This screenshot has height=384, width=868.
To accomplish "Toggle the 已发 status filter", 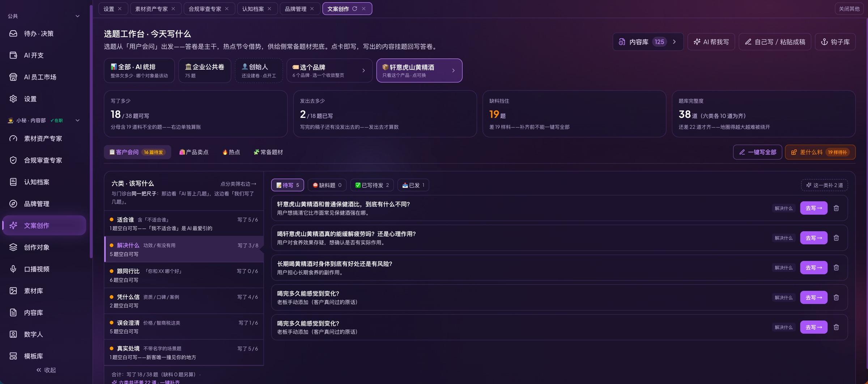I will [413, 185].
